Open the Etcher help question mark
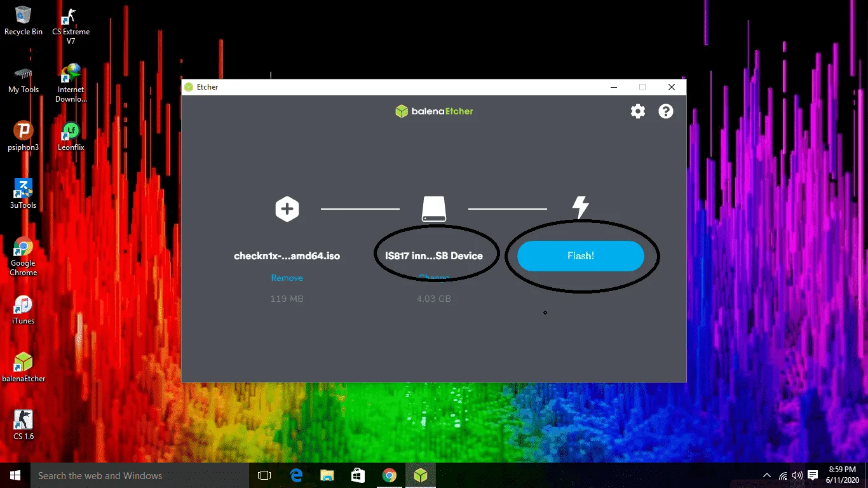Screen dimensions: 868x488 (x=665, y=111)
